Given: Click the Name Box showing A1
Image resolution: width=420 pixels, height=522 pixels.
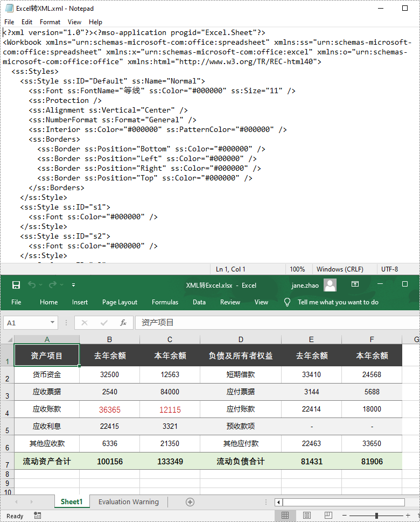Looking at the screenshot, I should click(26, 323).
